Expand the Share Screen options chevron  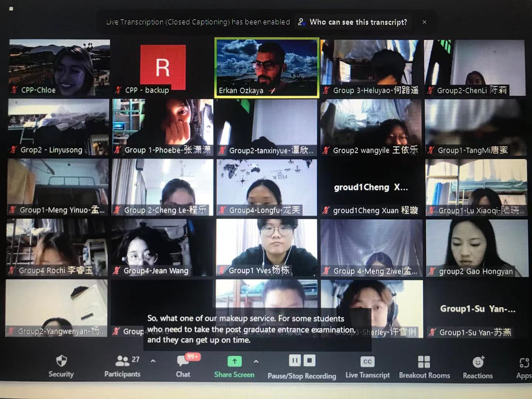pos(256,362)
